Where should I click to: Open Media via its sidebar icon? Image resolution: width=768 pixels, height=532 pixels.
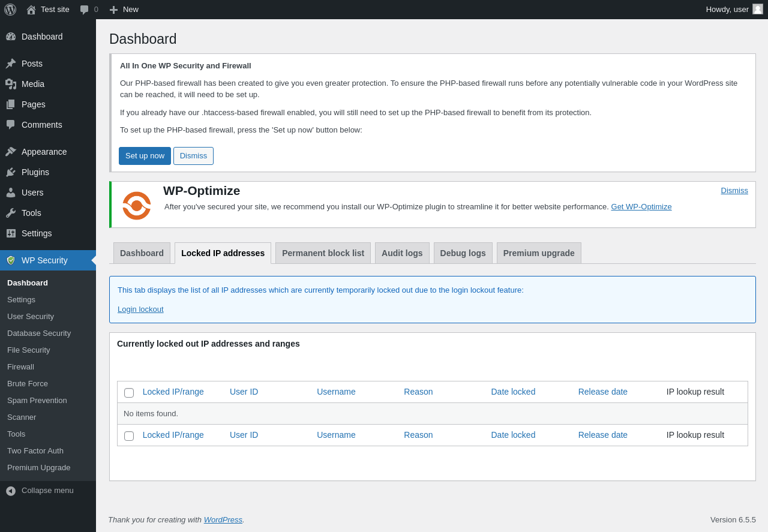(11, 84)
